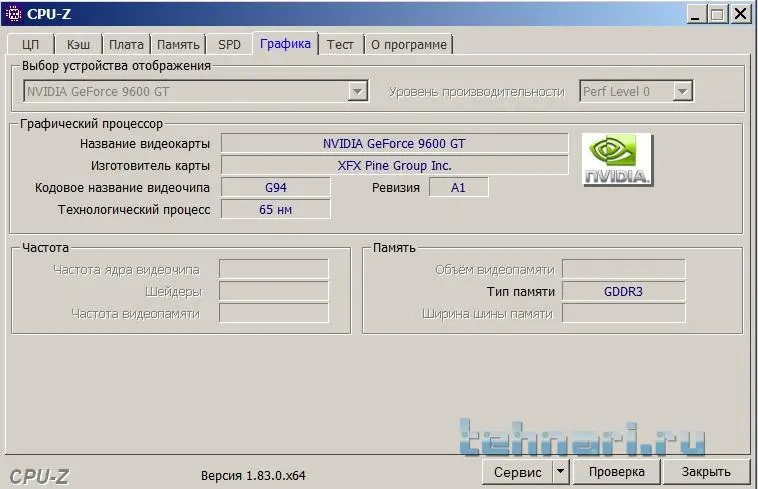Click the Уровень производительности label
The width and height of the screenshot is (758, 489).
click(x=477, y=91)
